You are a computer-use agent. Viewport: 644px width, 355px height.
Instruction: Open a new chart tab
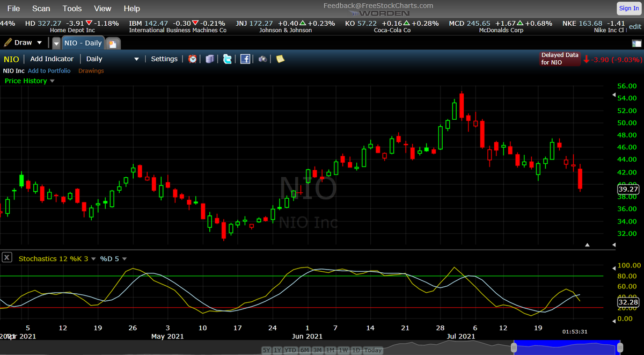pos(112,44)
